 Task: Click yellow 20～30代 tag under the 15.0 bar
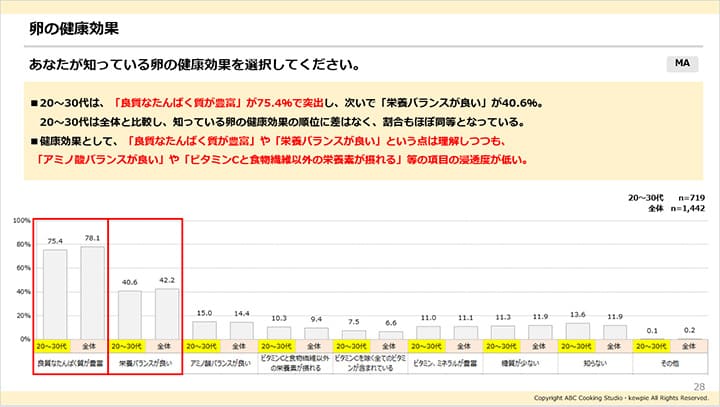pyautogui.click(x=201, y=346)
